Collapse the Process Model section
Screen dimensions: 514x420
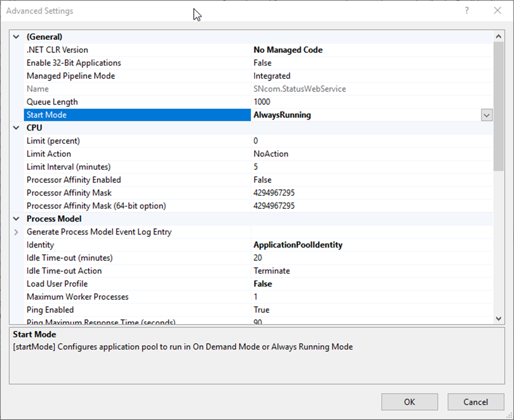click(x=16, y=219)
